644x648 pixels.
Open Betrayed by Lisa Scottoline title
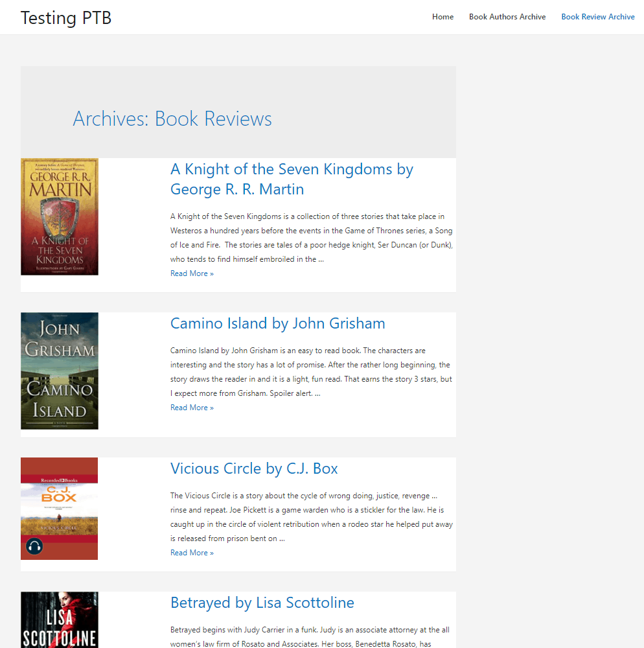tap(262, 603)
